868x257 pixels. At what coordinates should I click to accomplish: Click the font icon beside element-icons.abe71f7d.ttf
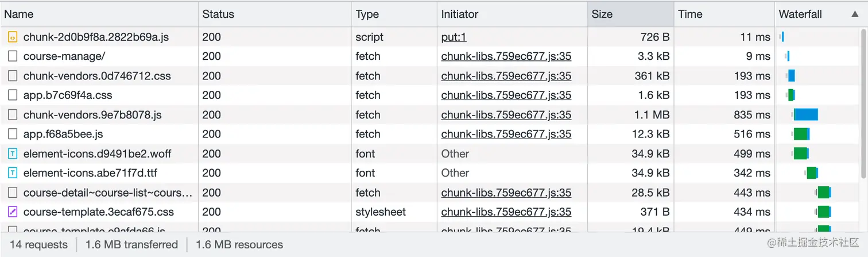click(x=12, y=173)
